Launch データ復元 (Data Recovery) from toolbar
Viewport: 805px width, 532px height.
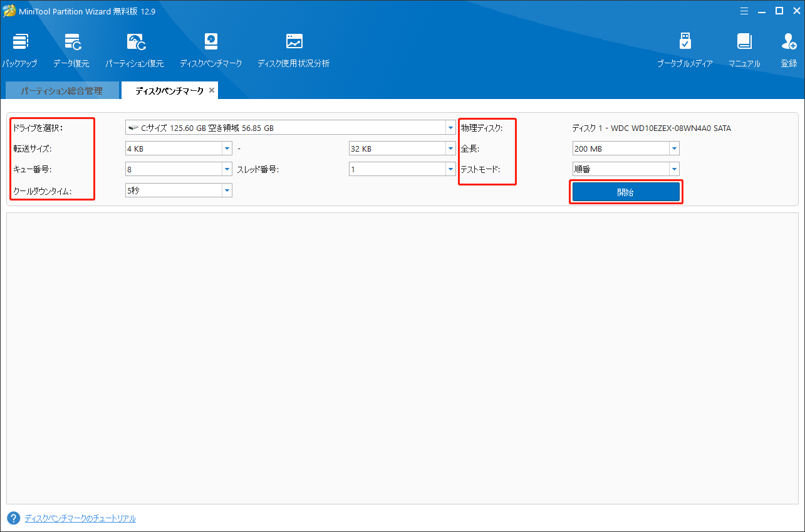point(71,51)
